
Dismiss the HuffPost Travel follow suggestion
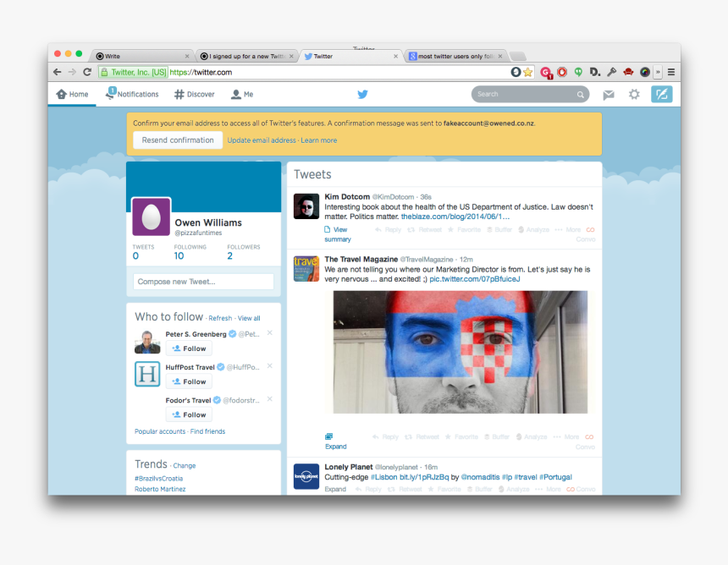coord(270,366)
